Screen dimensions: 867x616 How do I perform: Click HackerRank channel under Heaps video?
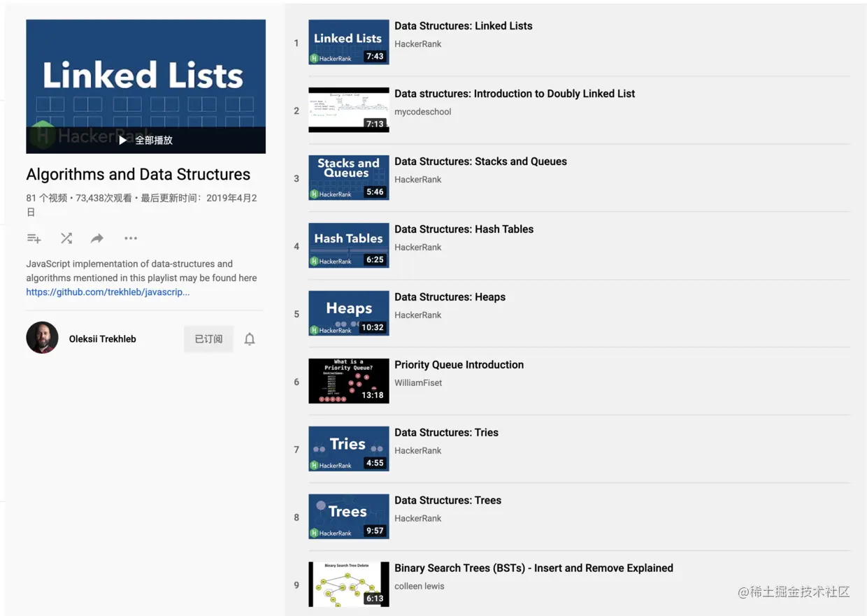click(x=418, y=315)
